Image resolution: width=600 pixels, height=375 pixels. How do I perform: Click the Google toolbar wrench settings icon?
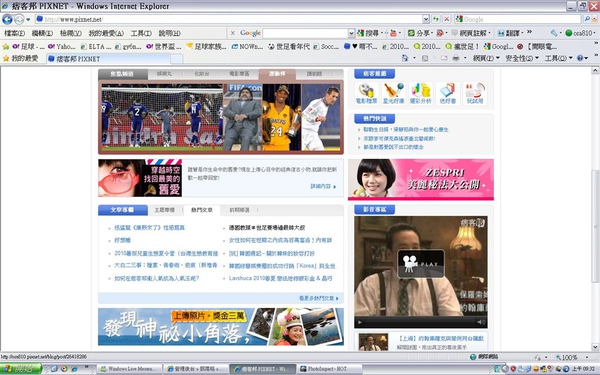(554, 33)
